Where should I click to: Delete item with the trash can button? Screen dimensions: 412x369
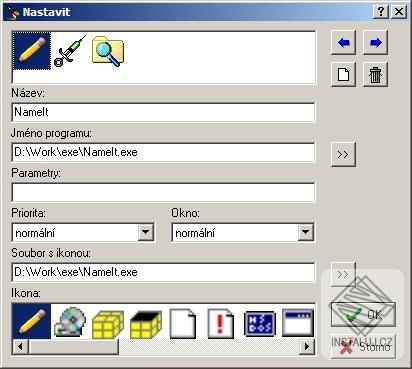click(x=375, y=74)
